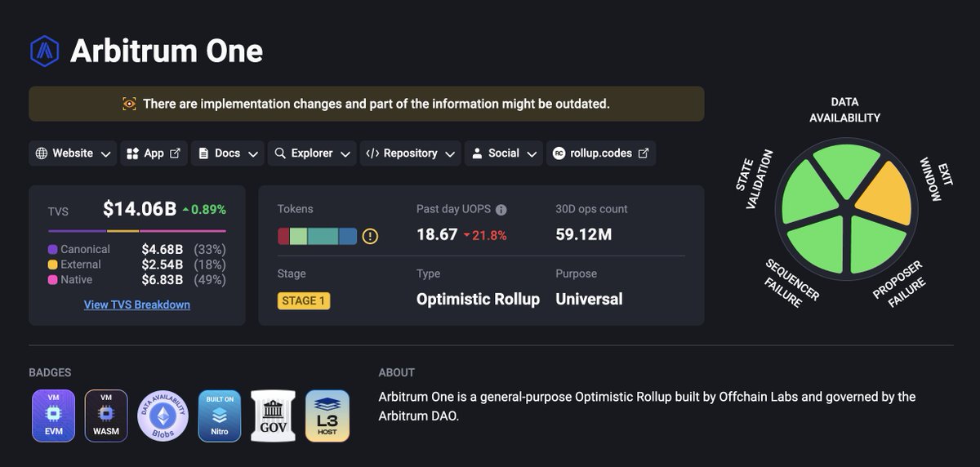Click the green Proposer Failure pie slice
Image resolution: width=980 pixels, height=467 pixels.
(x=875, y=244)
